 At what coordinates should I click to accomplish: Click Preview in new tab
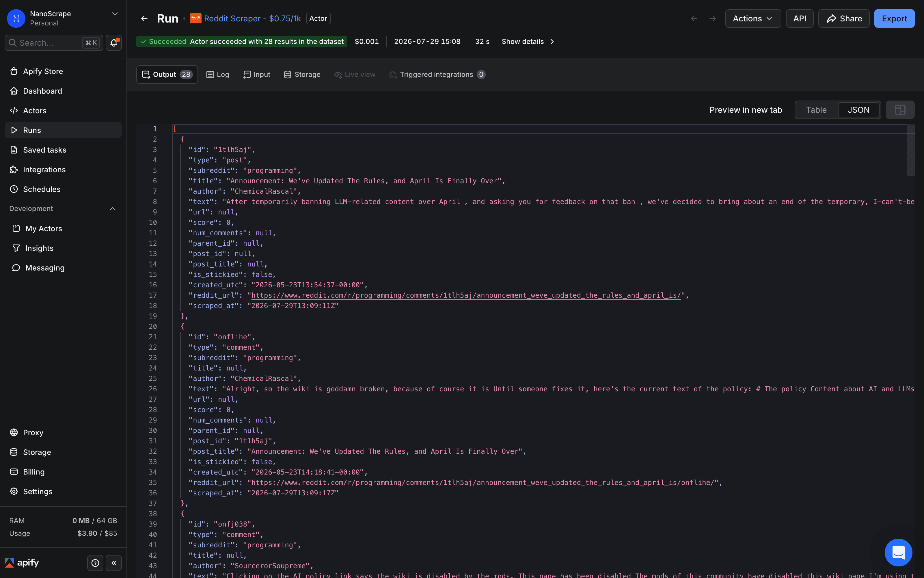pos(746,110)
